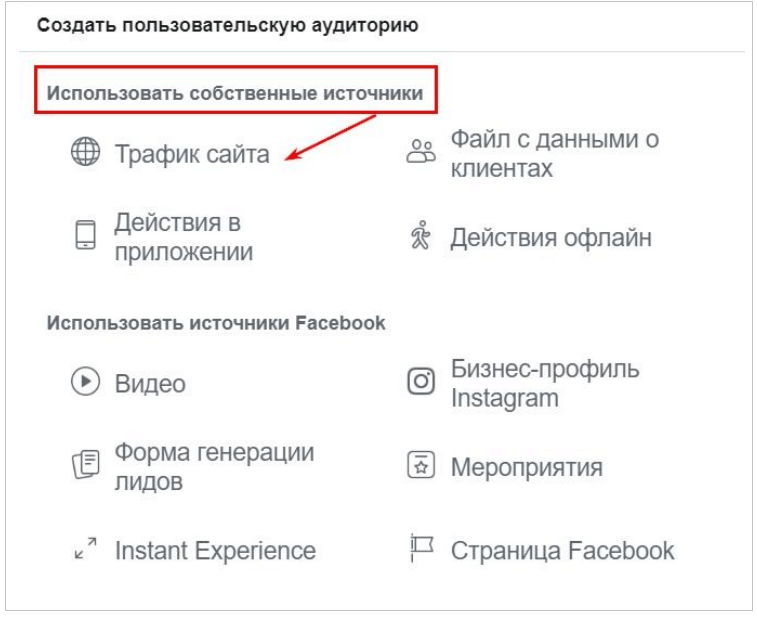Open "Действия в приложении" source option
The image size is (757, 618).
tap(183, 237)
